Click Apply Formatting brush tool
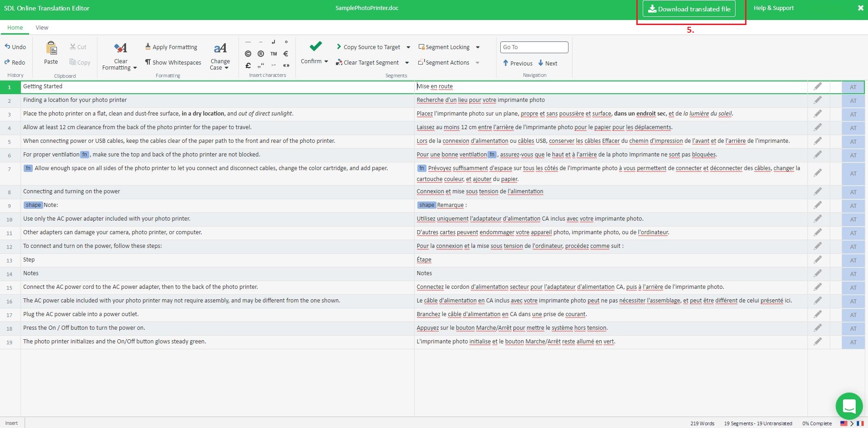Viewport: 868px width, 428px height. tap(171, 47)
